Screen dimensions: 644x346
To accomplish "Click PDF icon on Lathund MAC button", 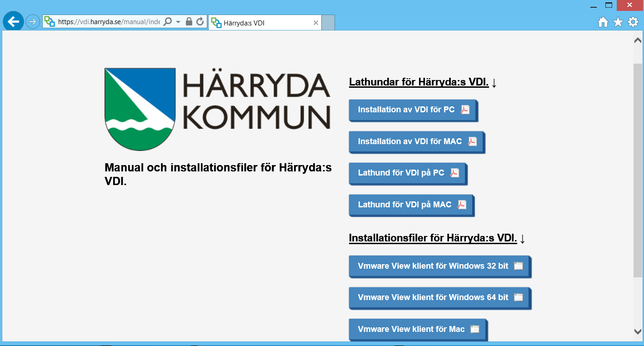I will [x=462, y=205].
